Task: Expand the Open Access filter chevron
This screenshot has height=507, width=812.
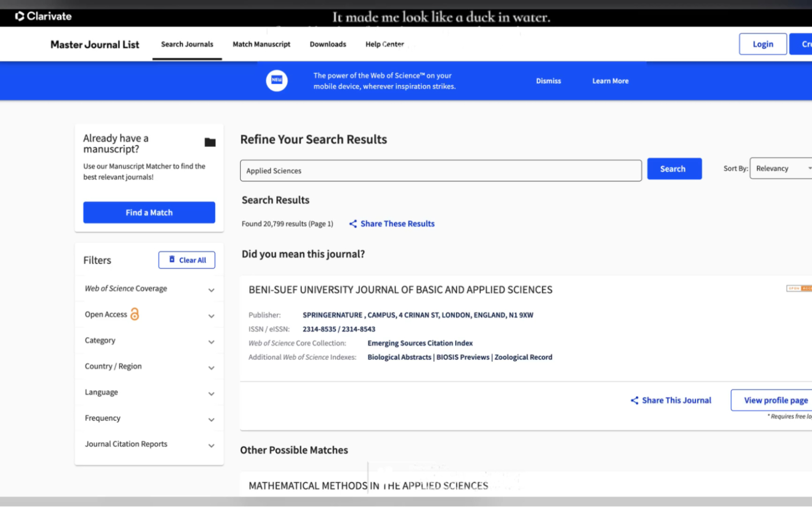Action: pos(211,316)
